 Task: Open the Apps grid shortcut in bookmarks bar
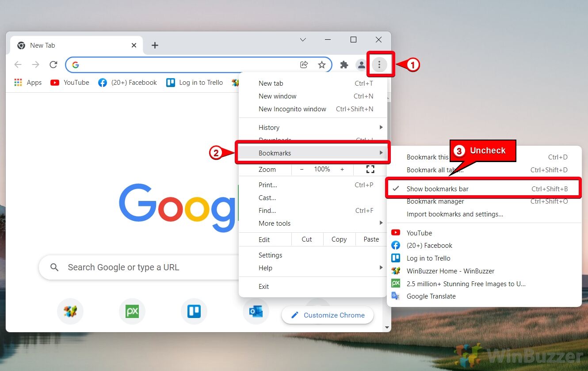(28, 83)
